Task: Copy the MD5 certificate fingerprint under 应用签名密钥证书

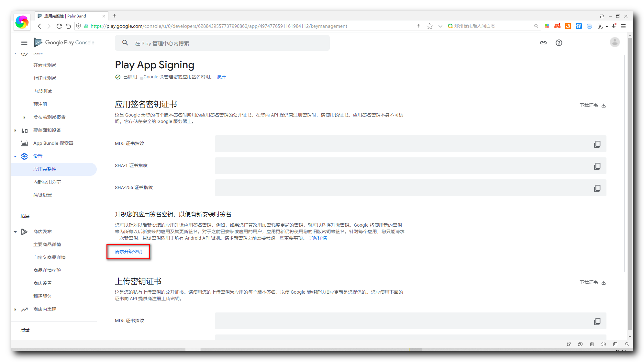Action: (x=597, y=144)
